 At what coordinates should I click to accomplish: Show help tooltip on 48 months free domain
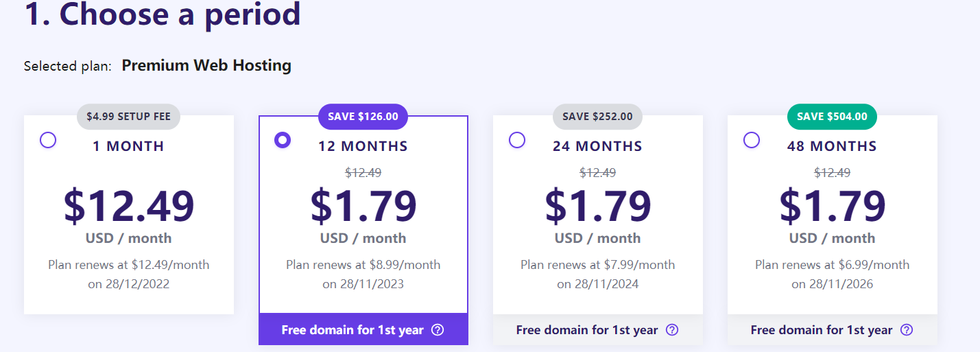click(x=907, y=330)
